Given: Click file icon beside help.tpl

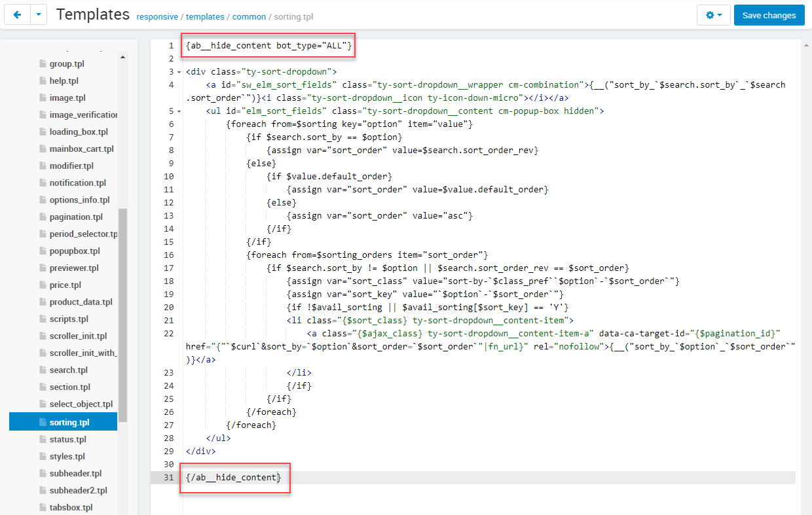Looking at the screenshot, I should click(43, 81).
